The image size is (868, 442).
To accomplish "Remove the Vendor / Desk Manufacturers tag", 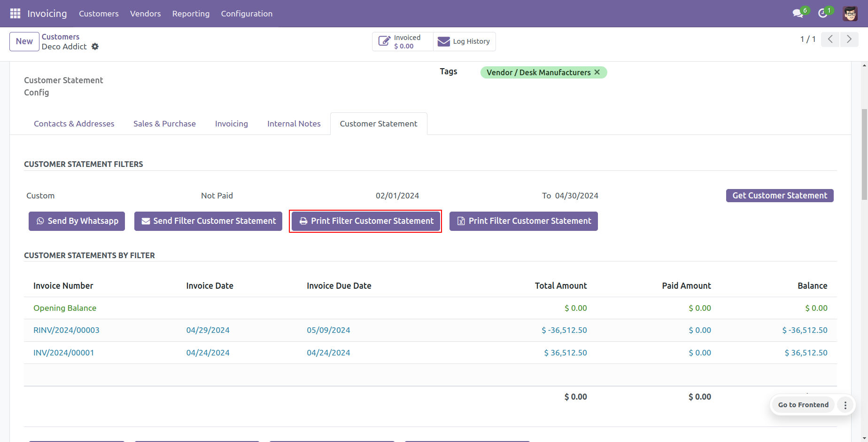I will [597, 72].
